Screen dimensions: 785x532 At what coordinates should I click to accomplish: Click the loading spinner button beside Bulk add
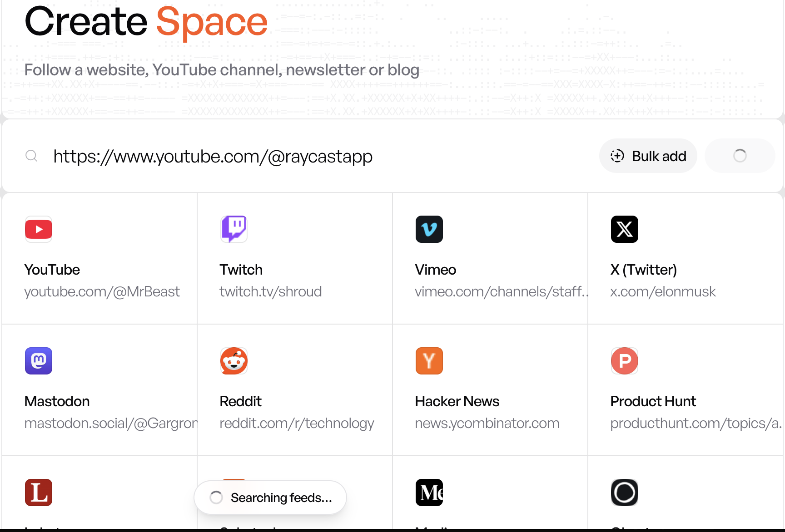740,156
